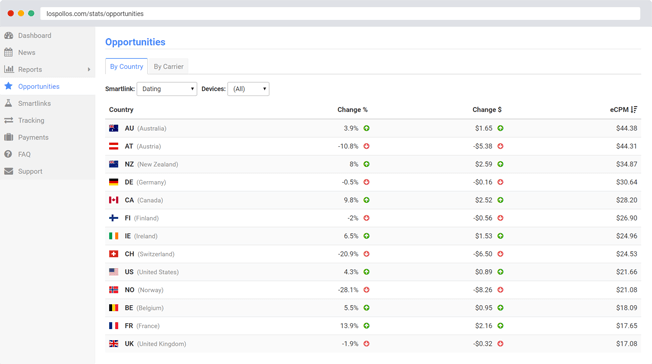Viewport: 652px width, 364px height.
Task: Go to Payments page link
Action: click(x=33, y=137)
